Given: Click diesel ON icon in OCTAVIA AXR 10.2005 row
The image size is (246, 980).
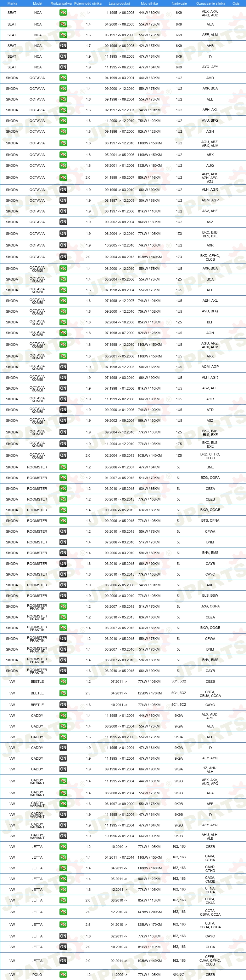Looking at the screenshot, I should [63, 245].
